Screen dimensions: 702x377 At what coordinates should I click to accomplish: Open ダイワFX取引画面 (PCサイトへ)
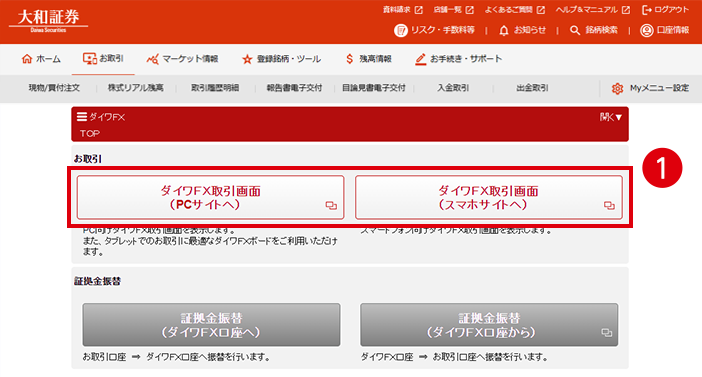[x=210, y=197]
